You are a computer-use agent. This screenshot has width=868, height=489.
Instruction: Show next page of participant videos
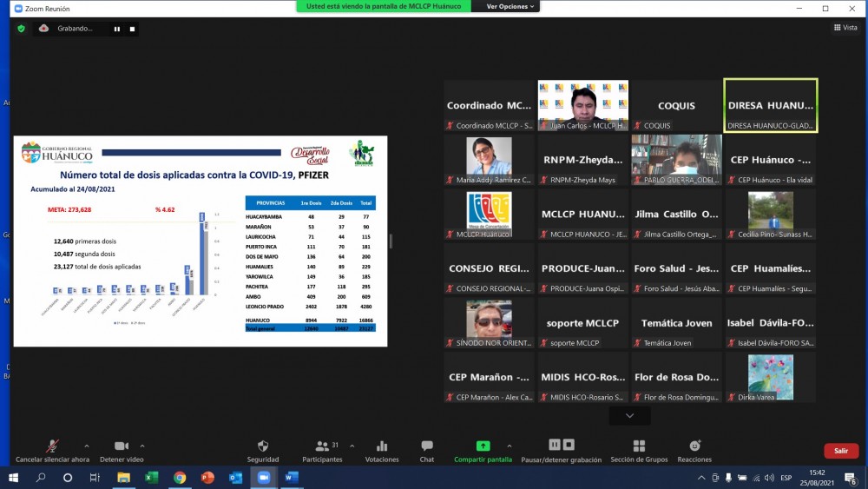tap(629, 416)
